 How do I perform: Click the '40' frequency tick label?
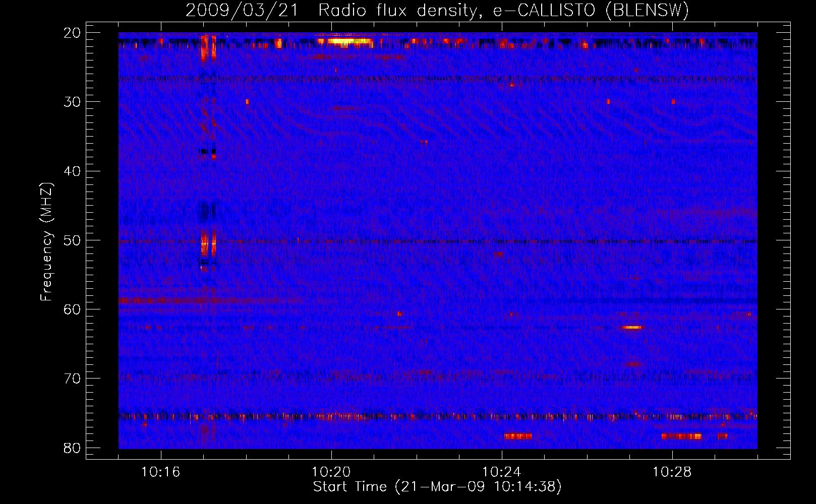(x=72, y=171)
